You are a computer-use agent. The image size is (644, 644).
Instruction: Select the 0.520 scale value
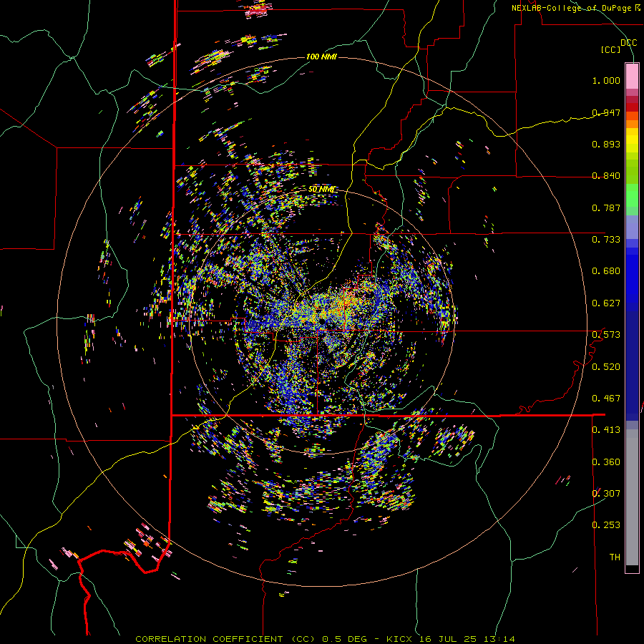[606, 367]
